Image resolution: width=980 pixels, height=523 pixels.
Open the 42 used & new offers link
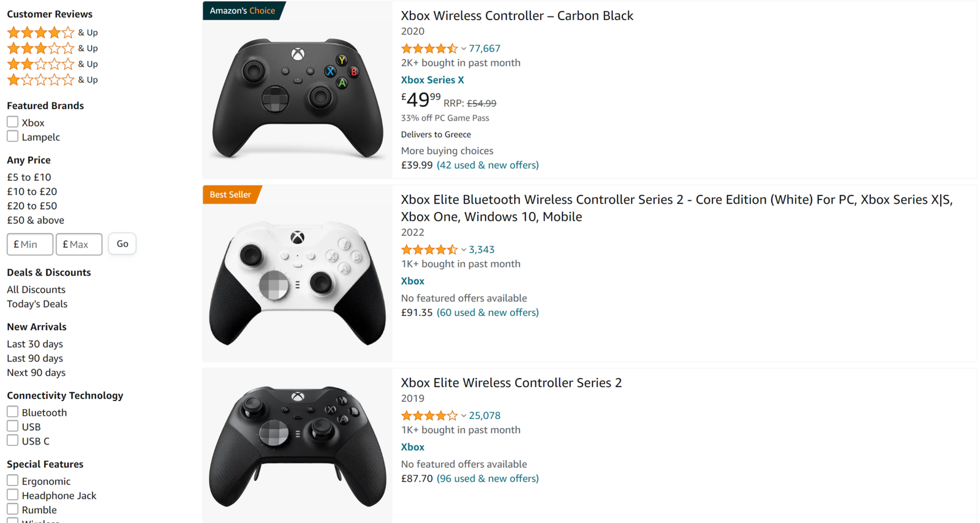click(488, 165)
